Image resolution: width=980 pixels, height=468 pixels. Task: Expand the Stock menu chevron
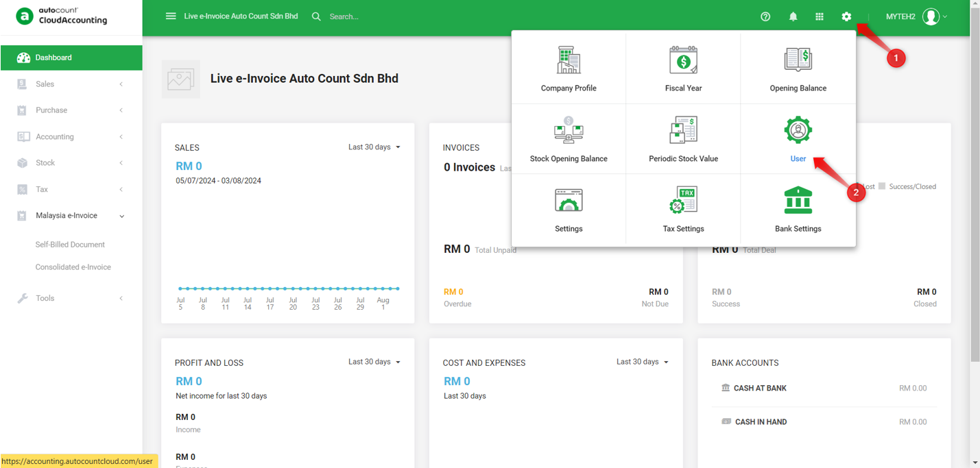pos(121,163)
